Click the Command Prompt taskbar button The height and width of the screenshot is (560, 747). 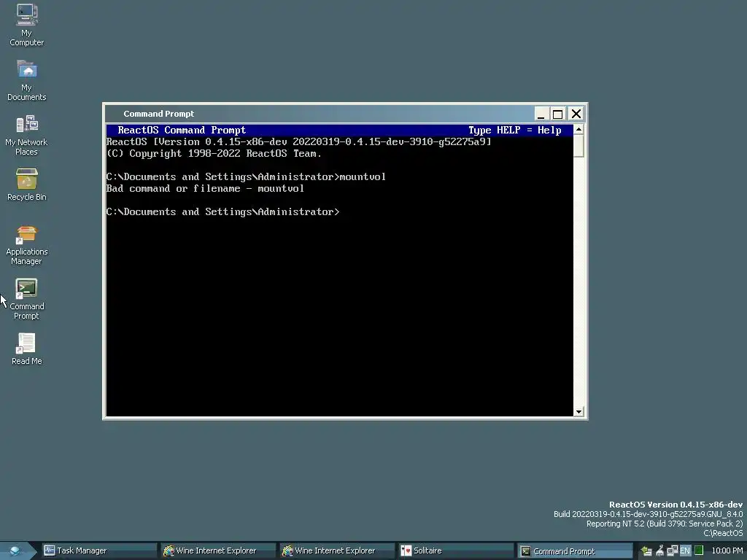pos(575,551)
